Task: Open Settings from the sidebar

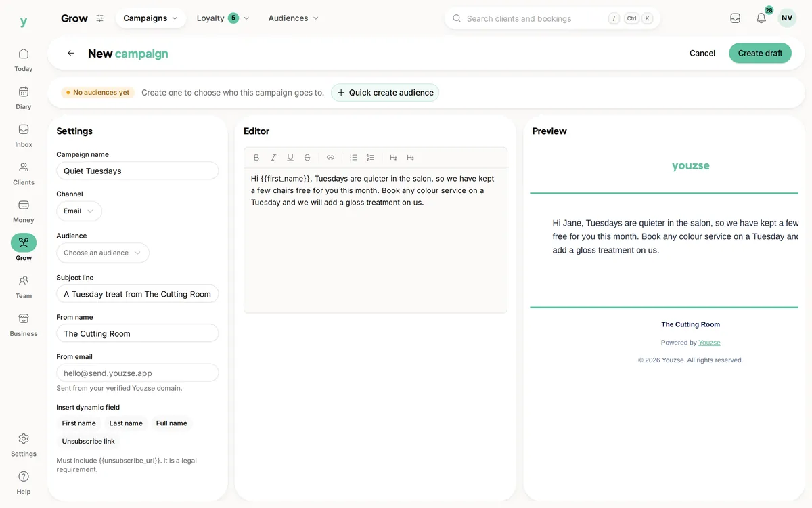Action: [24, 445]
